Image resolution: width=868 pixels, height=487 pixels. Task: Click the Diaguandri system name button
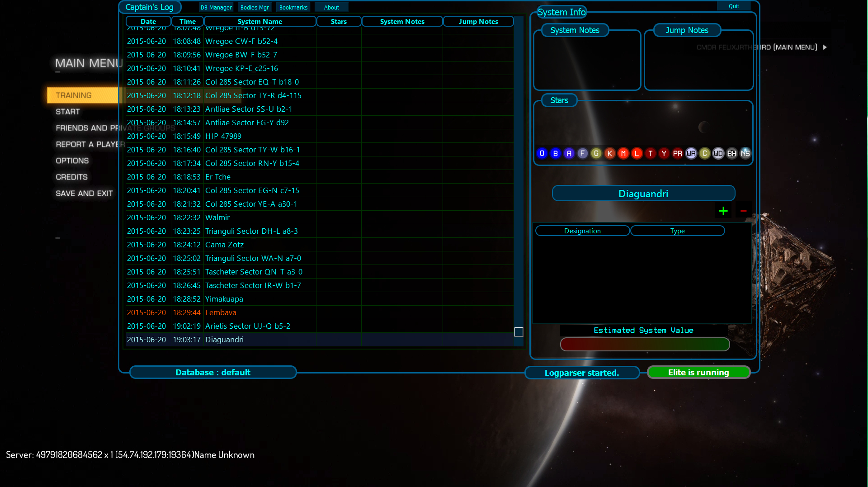[643, 194]
